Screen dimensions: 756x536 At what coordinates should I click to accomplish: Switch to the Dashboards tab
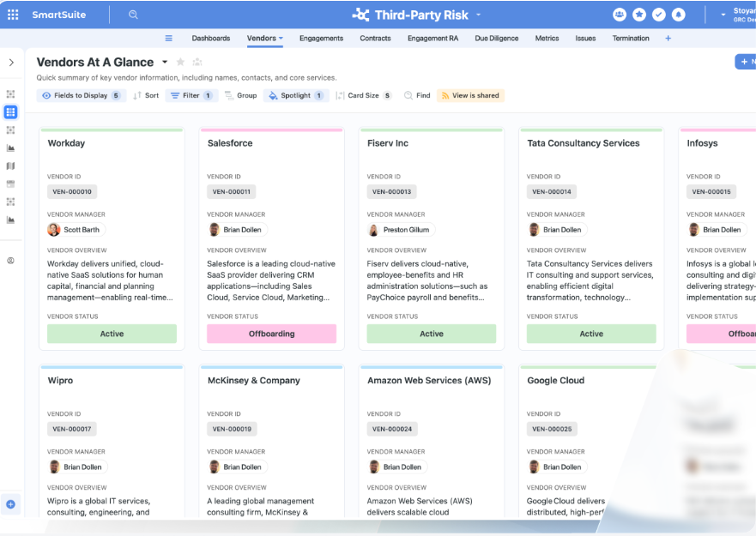pyautogui.click(x=211, y=38)
